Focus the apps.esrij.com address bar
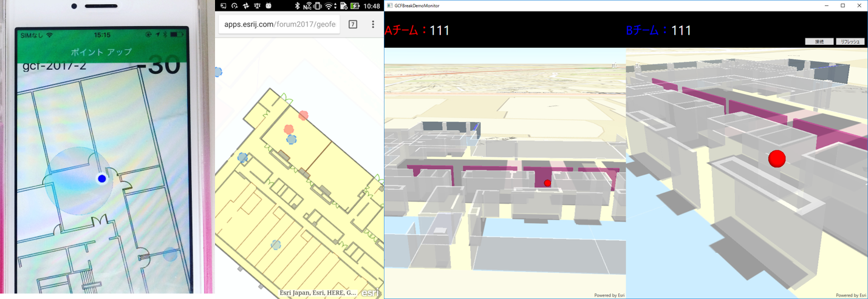868x299 pixels. coord(279,24)
